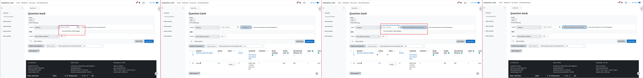644x78 pixels.
Task: Expand 'With selected' menu in the second screenshot
Action: point(195,74)
